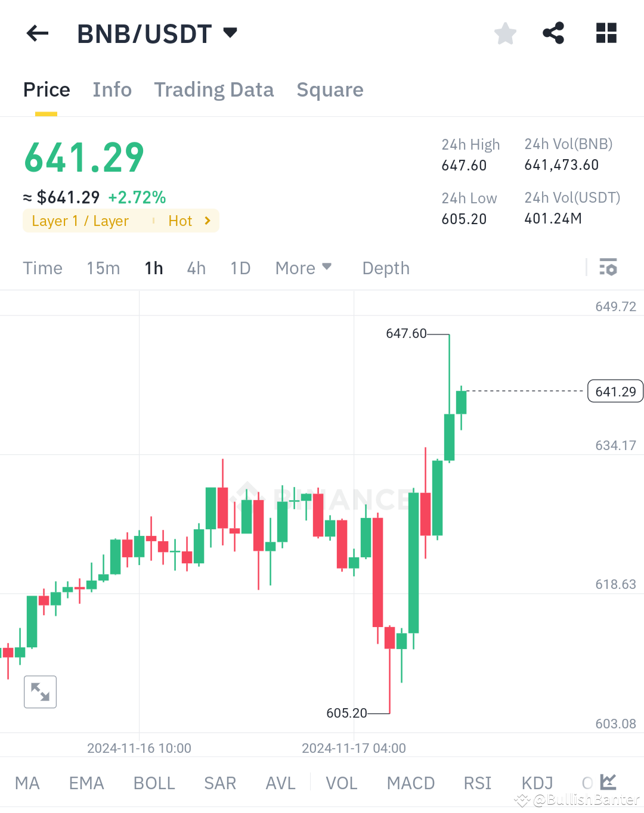Open the Depth view
644x813 pixels.
(385, 268)
